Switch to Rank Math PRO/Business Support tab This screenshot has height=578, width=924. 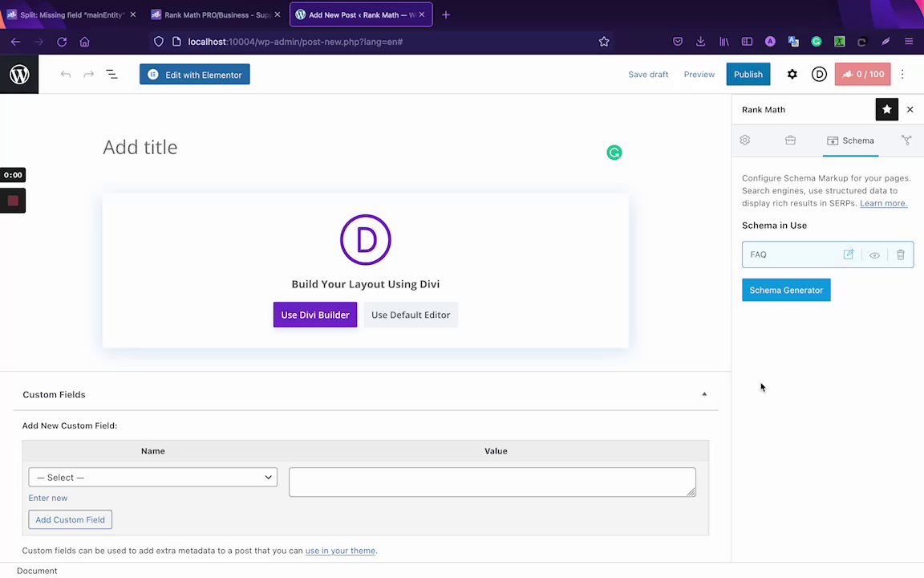215,14
